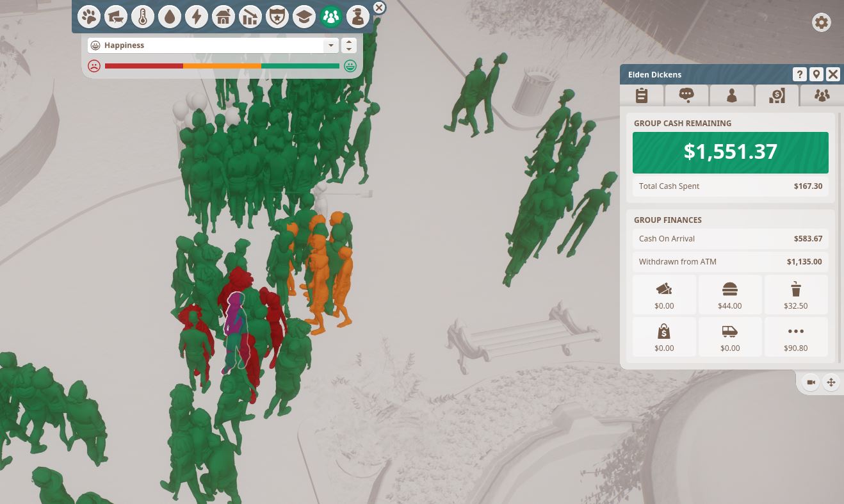This screenshot has height=504, width=844.
Task: Click the train transport spending tile
Action: click(x=730, y=337)
